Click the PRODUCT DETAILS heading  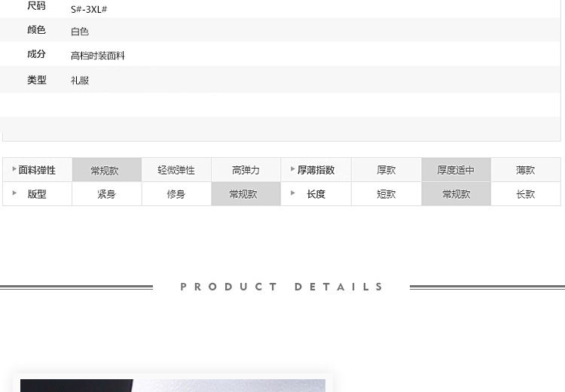tap(282, 287)
